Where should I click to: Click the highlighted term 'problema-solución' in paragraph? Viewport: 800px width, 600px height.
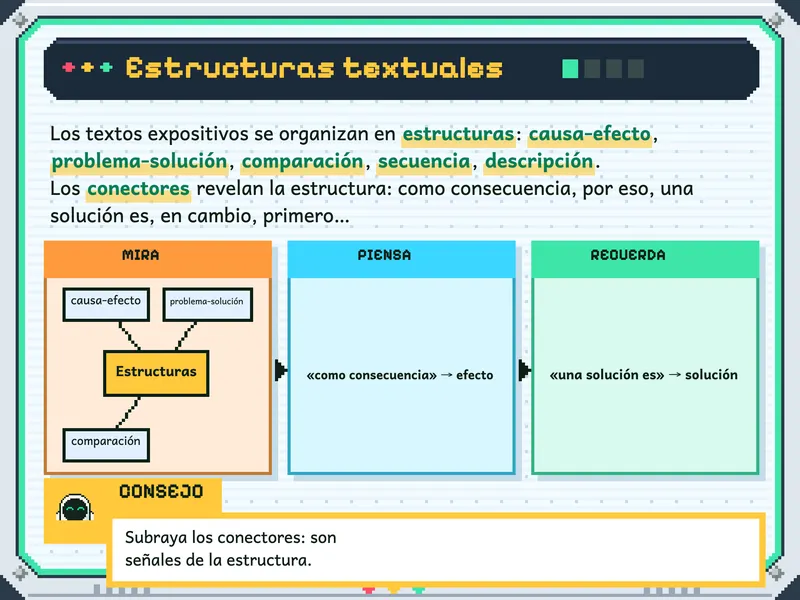pyautogui.click(x=139, y=162)
